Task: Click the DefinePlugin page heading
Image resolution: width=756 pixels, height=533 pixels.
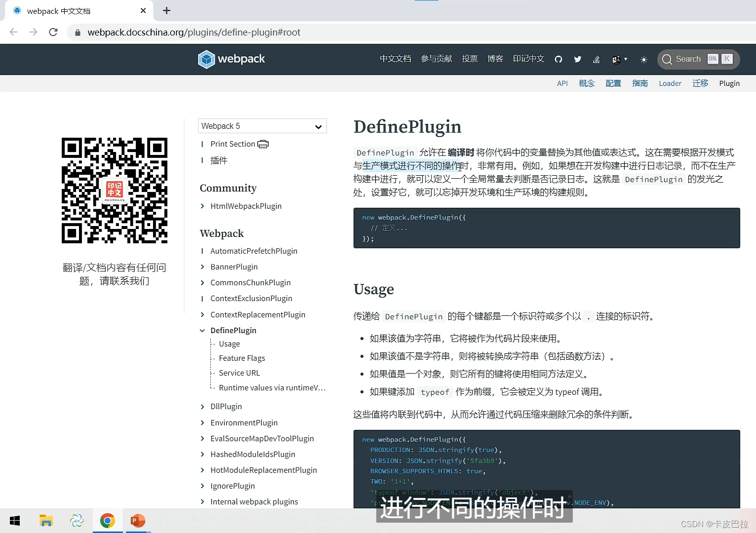Action: [x=407, y=127]
